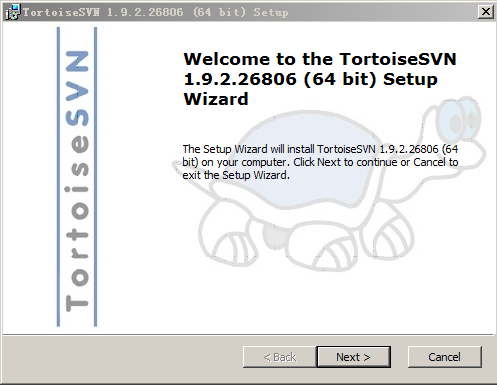
Task: Cancel the TortoiseSVN setup wizard
Action: [x=445, y=357]
